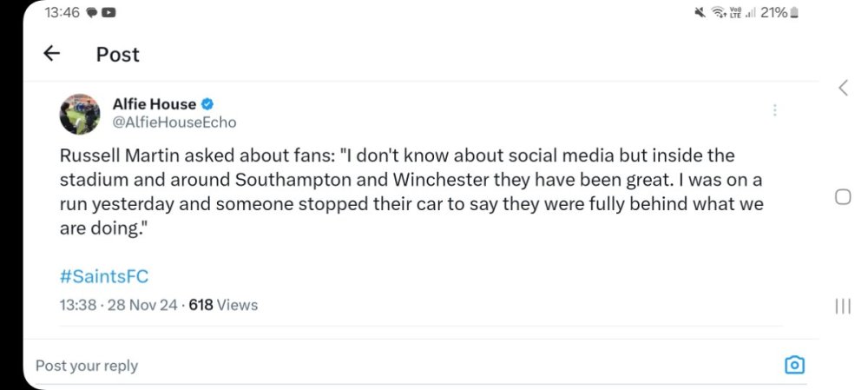Tap the Wi-Fi status icon
Image resolution: width=868 pixels, height=390 pixels.
719,13
